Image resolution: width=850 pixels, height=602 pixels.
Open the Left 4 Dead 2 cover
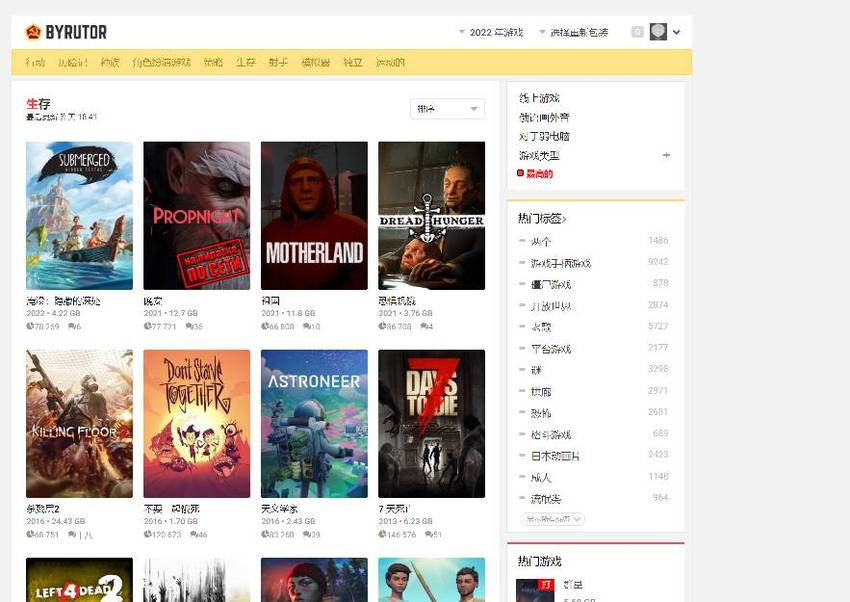tap(79, 580)
